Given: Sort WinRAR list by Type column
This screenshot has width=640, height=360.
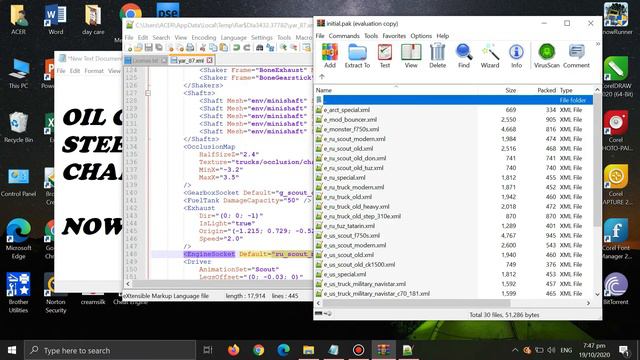Looking at the screenshot, I should pos(566,90).
